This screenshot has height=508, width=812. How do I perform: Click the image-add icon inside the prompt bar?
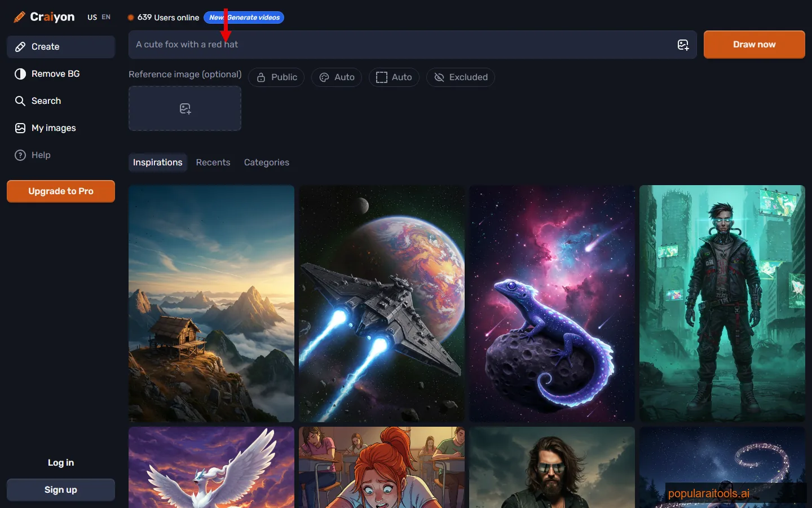coord(683,45)
